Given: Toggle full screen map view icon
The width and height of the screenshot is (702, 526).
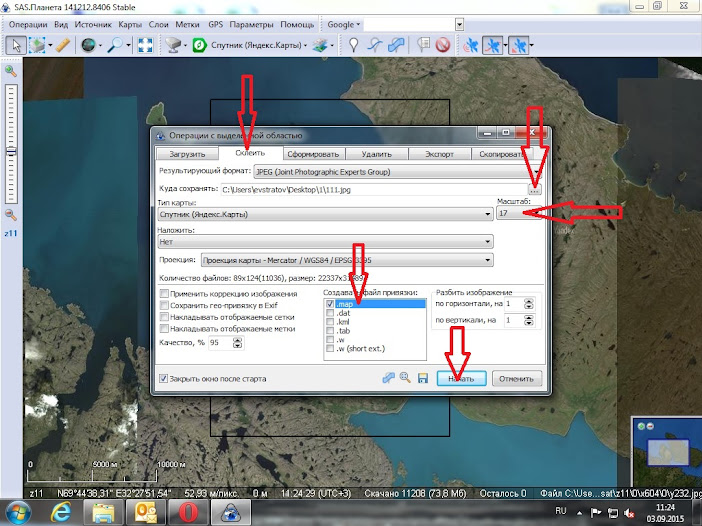Looking at the screenshot, I should point(145,45).
